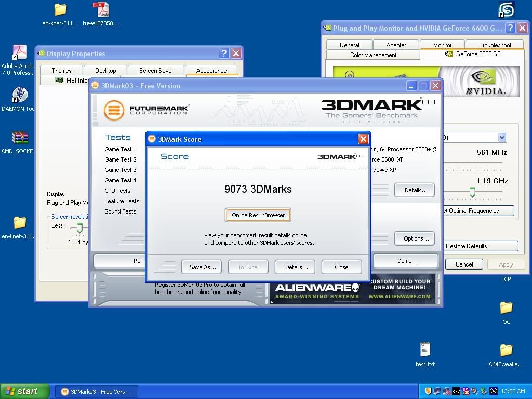Open MSI Information tab in Display Properties
Screen dimensions: 532x399
coord(65,80)
